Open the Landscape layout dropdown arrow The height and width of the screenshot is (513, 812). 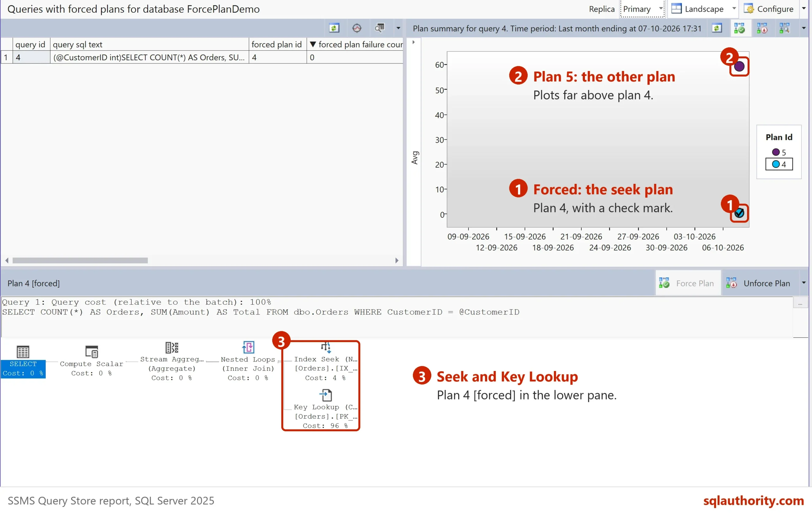pyautogui.click(x=734, y=9)
